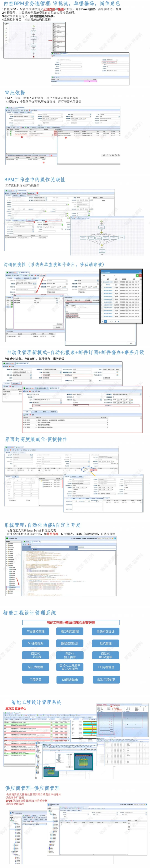153x868 pixels.
Task: Open document PRDG2021000005 in the mobile list
Action: point(108,316)
